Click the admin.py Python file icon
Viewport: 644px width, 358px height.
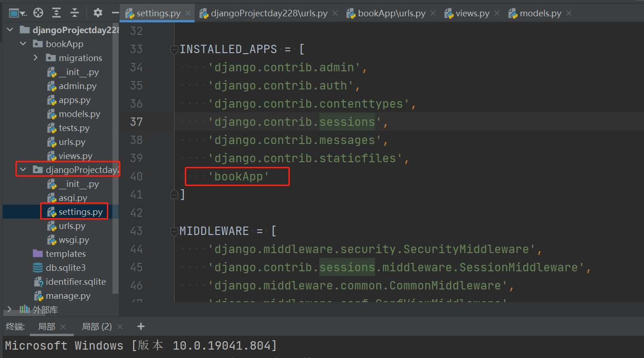point(51,86)
